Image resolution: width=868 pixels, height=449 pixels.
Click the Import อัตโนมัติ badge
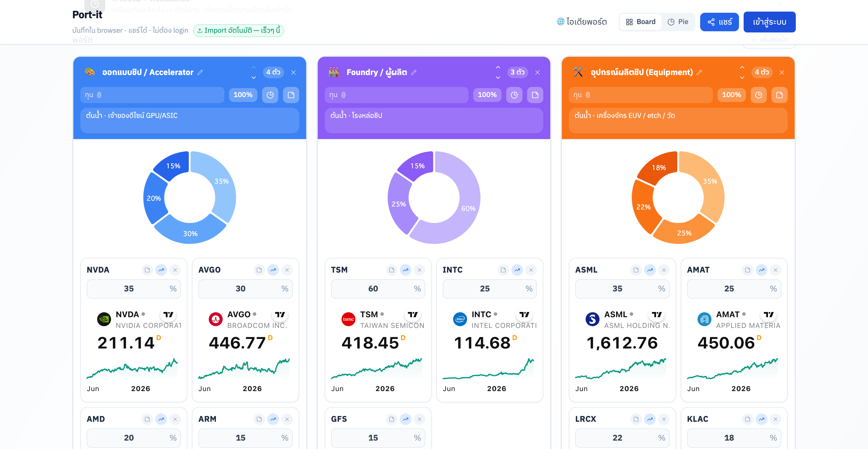pyautogui.click(x=239, y=31)
